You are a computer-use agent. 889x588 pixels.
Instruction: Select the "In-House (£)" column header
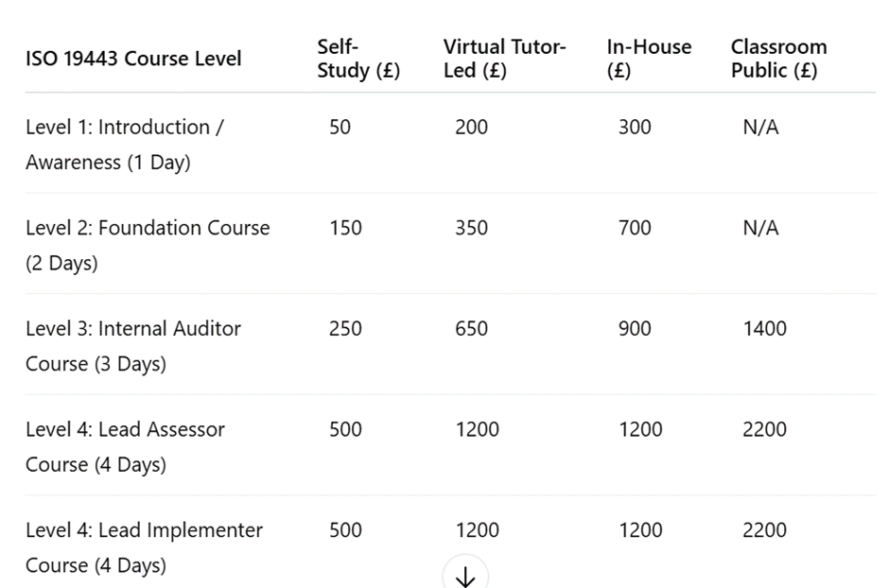click(649, 59)
